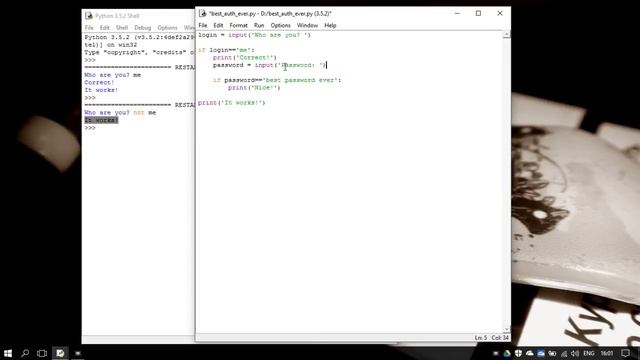
Task: Open Windows Defender shield tray icon
Action: click(x=518, y=353)
